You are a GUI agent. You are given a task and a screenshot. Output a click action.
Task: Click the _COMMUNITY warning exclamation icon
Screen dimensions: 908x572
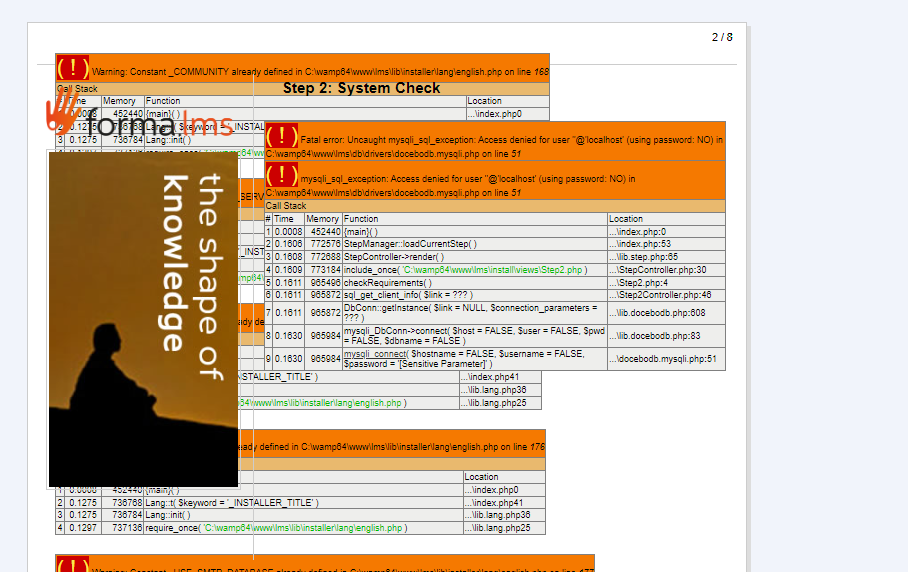73,68
